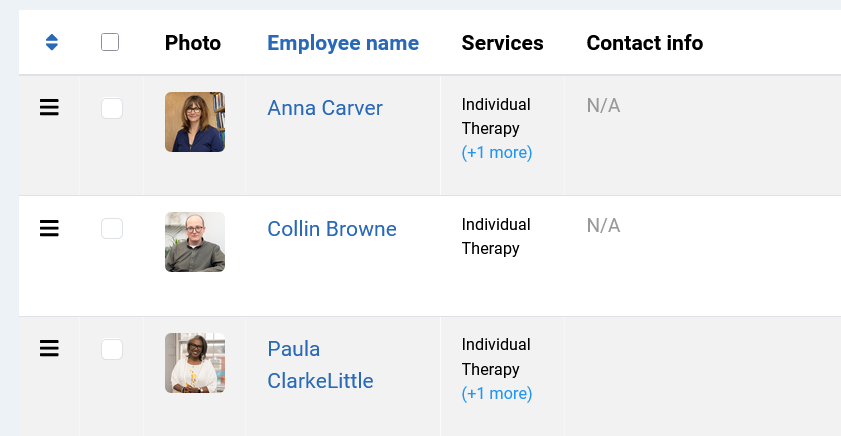The width and height of the screenshot is (841, 436).
Task: Click the Paula ClarkeLittle name link
Action: pyautogui.click(x=320, y=365)
